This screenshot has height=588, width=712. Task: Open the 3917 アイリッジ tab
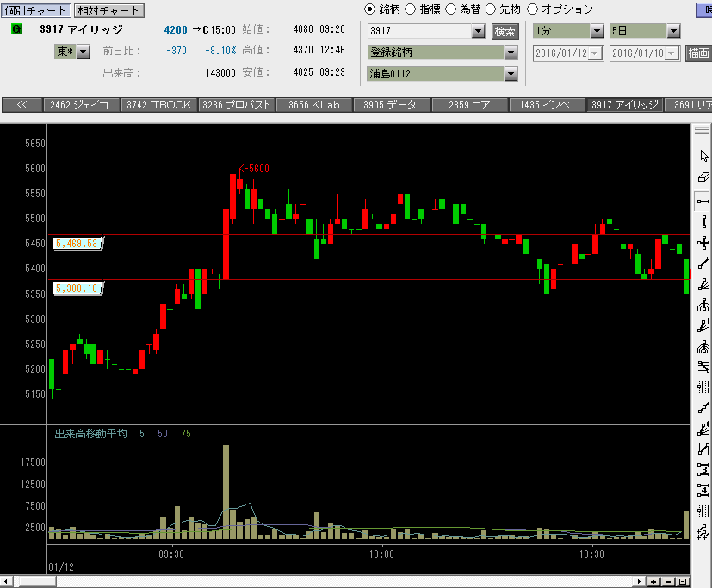tap(625, 105)
